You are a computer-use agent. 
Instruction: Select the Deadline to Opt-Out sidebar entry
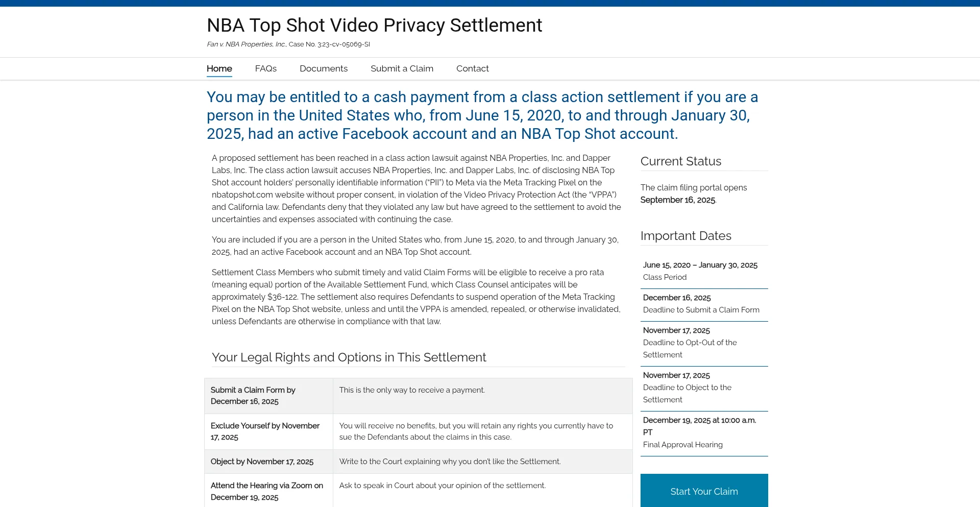[x=690, y=343]
